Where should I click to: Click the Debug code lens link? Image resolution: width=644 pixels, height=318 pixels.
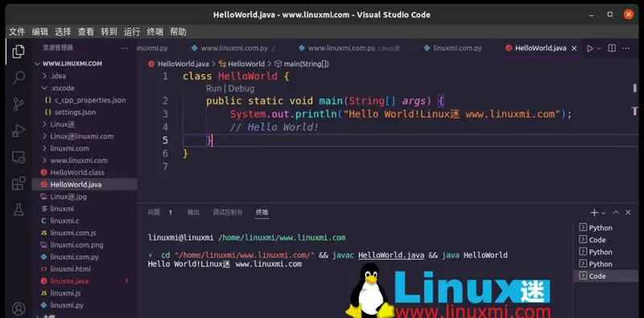tap(241, 89)
